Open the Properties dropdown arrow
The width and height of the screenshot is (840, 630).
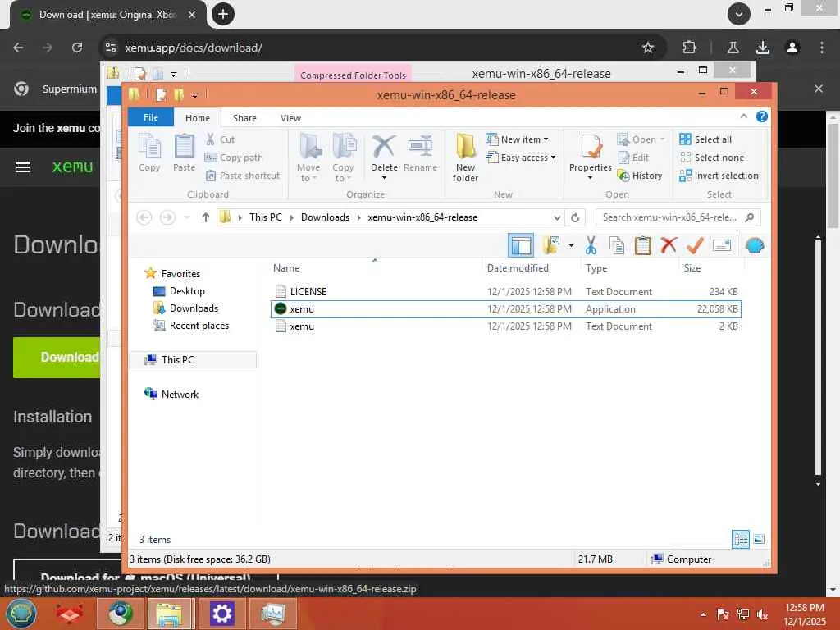tap(590, 178)
